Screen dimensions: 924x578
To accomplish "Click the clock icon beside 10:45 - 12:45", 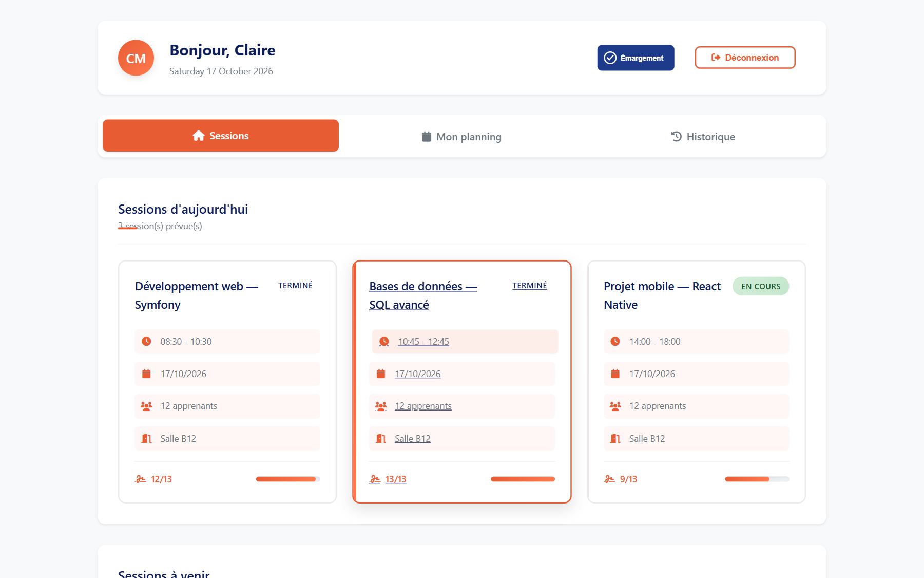I will coord(384,341).
